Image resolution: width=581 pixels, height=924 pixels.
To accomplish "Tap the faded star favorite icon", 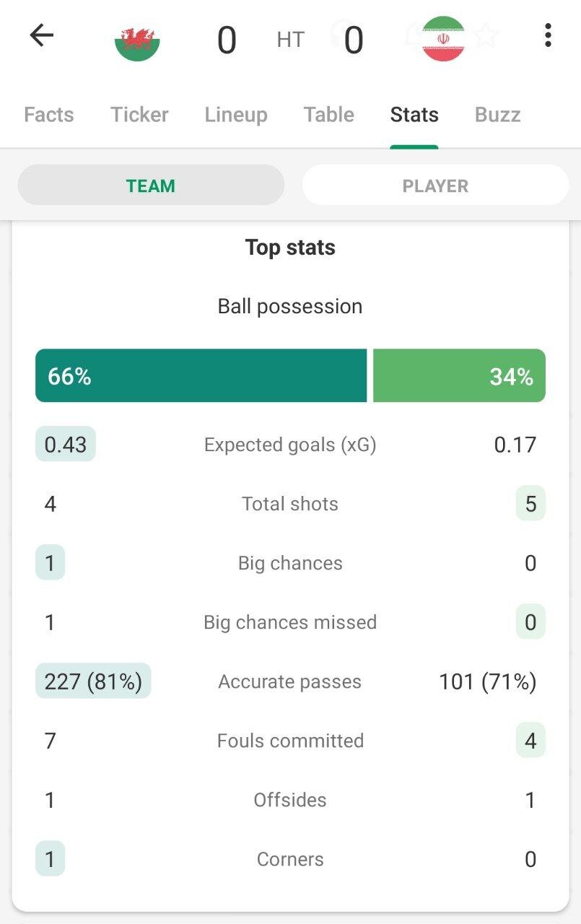I will (487, 35).
